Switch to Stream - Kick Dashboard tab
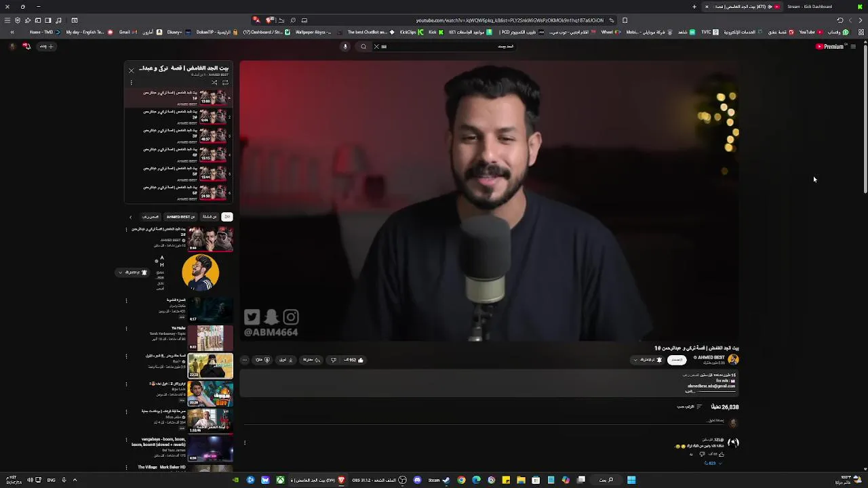 coord(808,7)
